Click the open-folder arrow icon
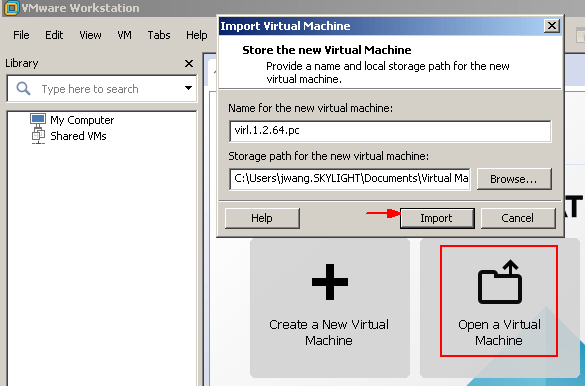The image size is (585, 386). click(x=500, y=282)
